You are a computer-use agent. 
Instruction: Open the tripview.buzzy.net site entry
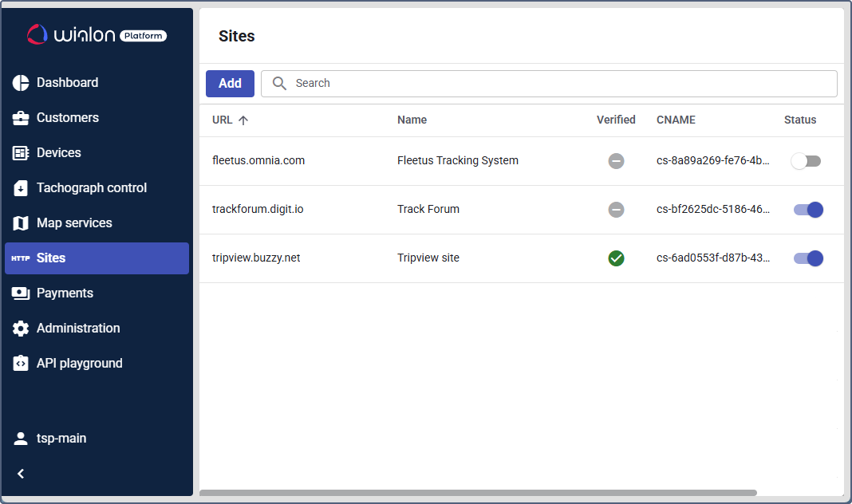click(x=256, y=258)
